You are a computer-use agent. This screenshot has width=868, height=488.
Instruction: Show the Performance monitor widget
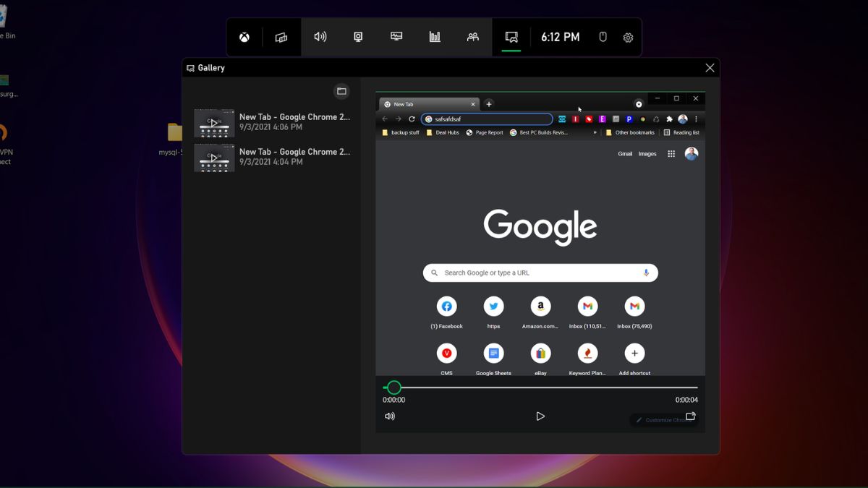pos(396,37)
